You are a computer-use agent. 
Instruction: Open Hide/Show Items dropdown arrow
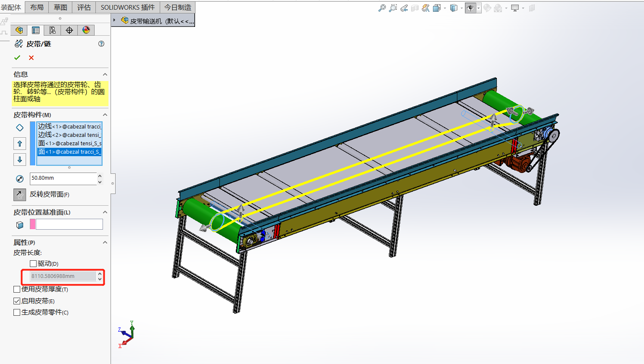coord(478,8)
